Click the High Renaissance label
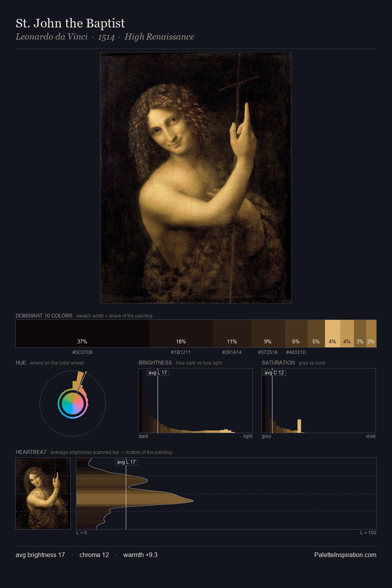 click(159, 37)
